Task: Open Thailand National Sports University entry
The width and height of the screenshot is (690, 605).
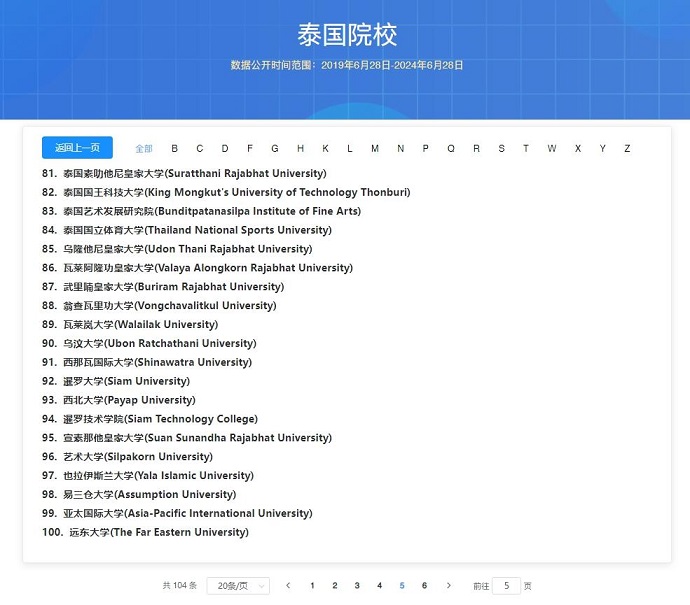Action: (183, 230)
